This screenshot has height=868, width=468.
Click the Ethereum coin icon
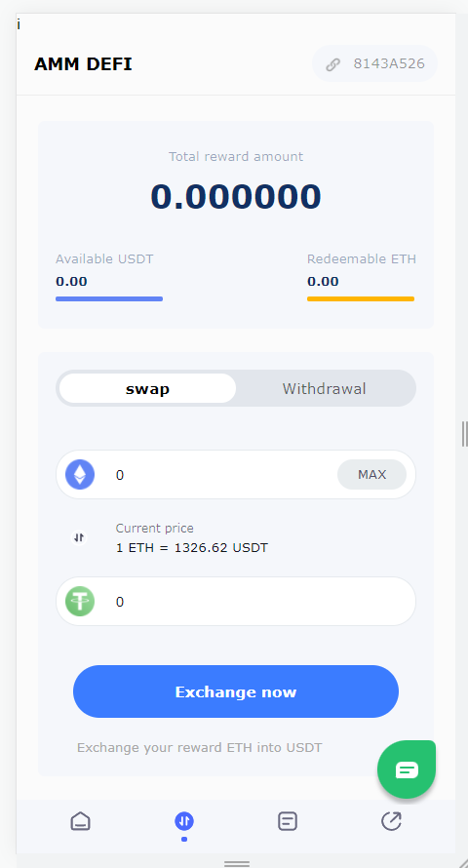80,474
